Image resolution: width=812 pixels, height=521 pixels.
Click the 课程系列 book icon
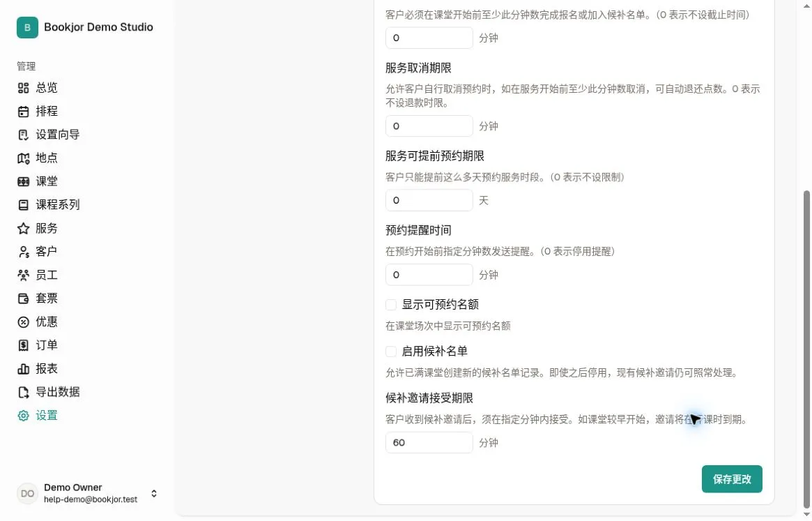click(x=23, y=205)
